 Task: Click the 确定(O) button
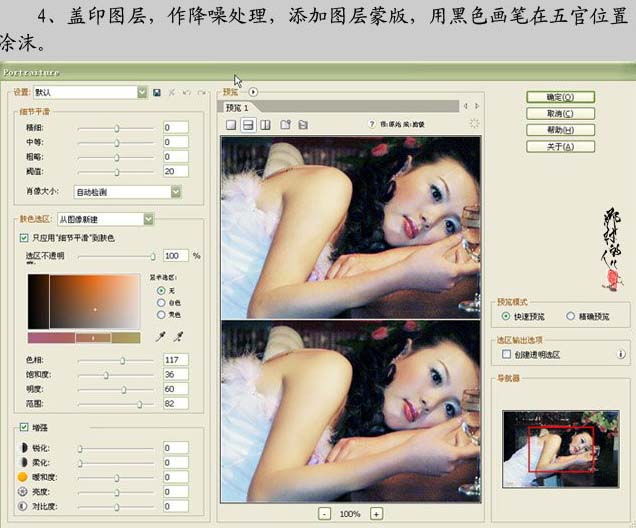tap(560, 97)
